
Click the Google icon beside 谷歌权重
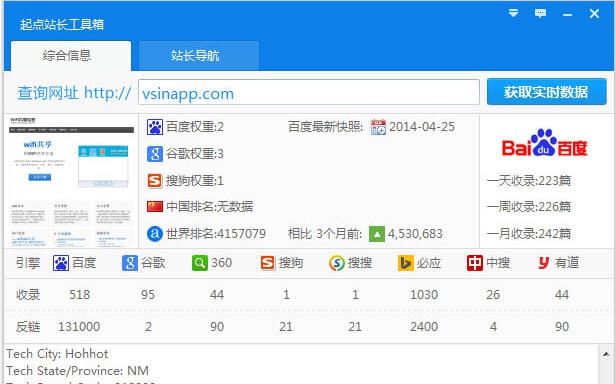(x=155, y=154)
